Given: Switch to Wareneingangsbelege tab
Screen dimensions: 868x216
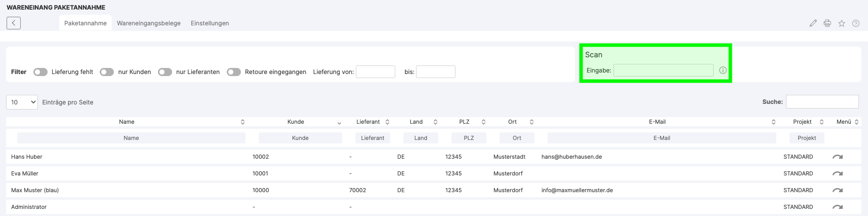Looking at the screenshot, I should click(x=149, y=23).
